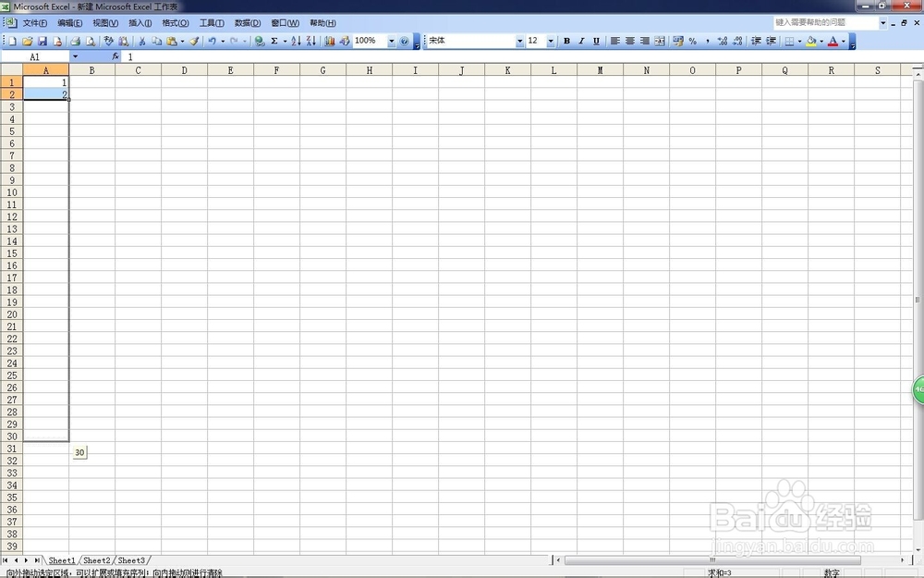Click the Format Painter icon
Viewport: 924px width, 578px height.
[192, 41]
